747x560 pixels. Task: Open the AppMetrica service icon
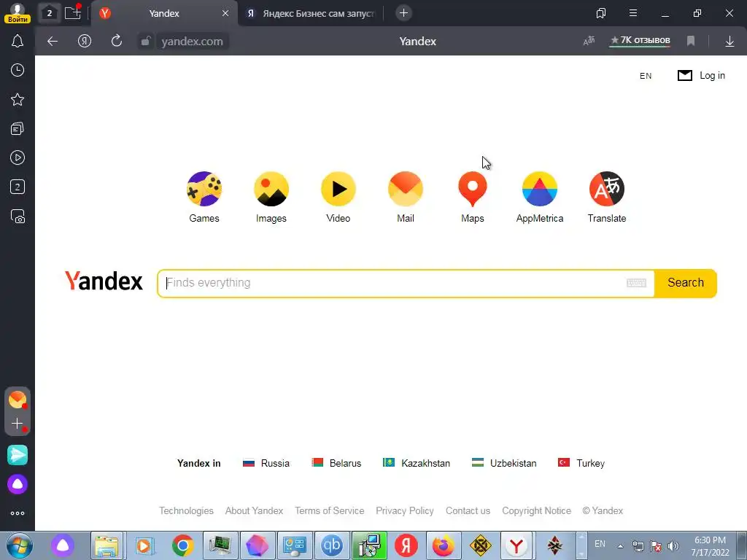coord(540,189)
